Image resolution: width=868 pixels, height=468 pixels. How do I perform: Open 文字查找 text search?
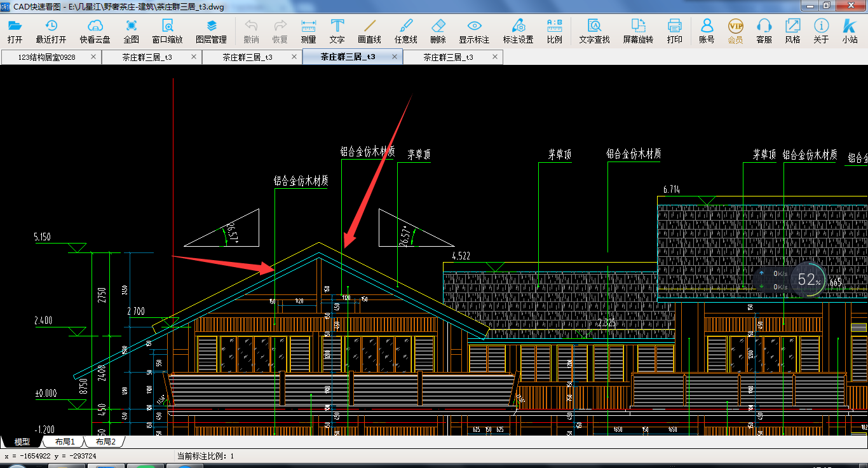595,31
